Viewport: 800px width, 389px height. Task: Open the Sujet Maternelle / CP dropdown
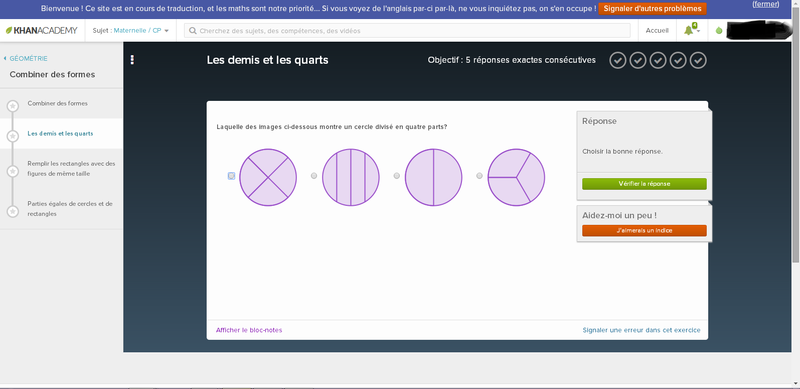(x=131, y=31)
